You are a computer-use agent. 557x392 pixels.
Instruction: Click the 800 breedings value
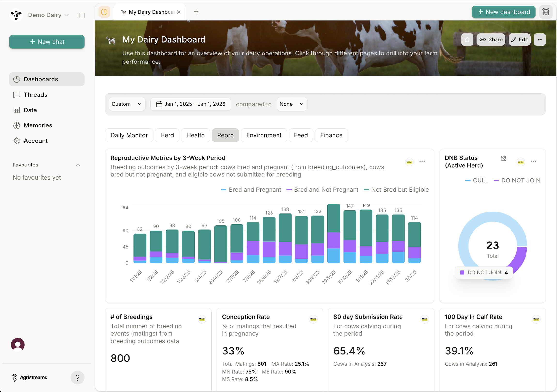click(120, 358)
